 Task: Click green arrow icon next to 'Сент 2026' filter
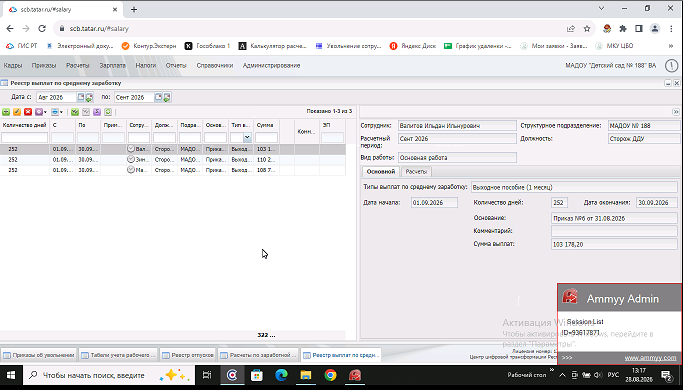point(167,97)
